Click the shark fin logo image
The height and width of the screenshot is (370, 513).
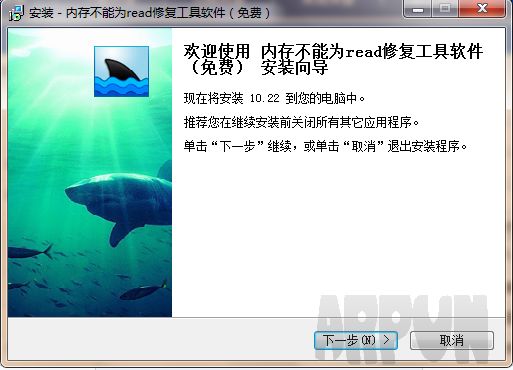121,71
